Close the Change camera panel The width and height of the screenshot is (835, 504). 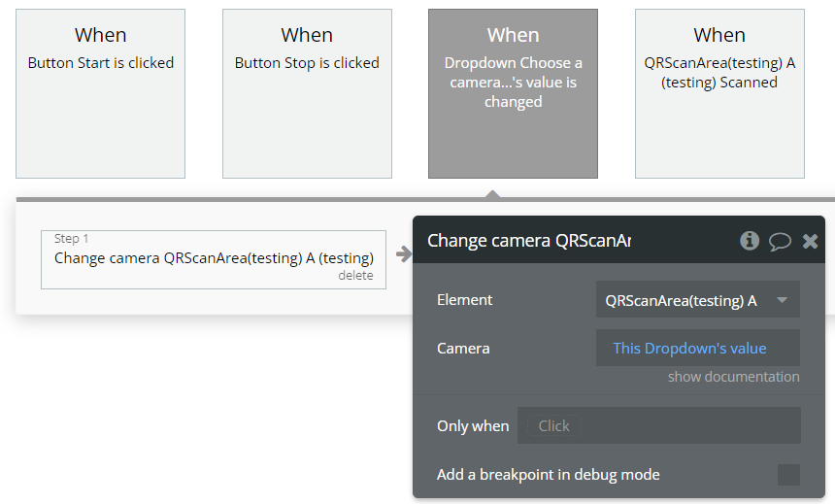(x=810, y=241)
